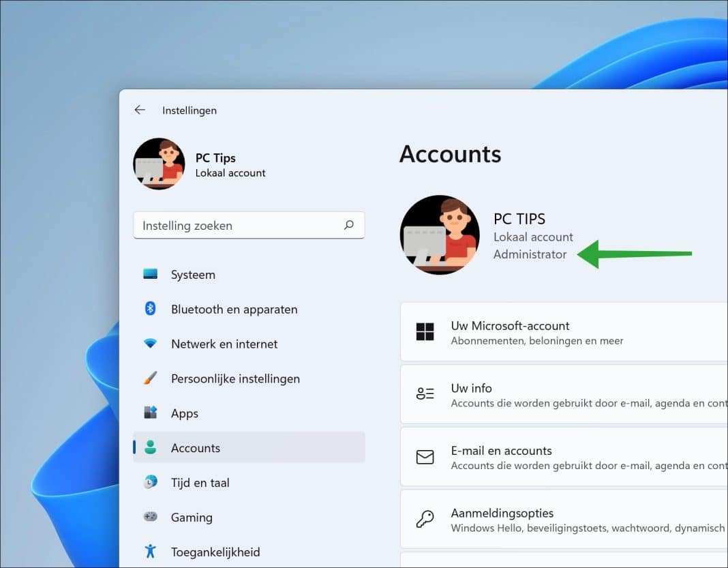728x568 pixels.
Task: Open Systeem settings
Action: tap(249, 275)
